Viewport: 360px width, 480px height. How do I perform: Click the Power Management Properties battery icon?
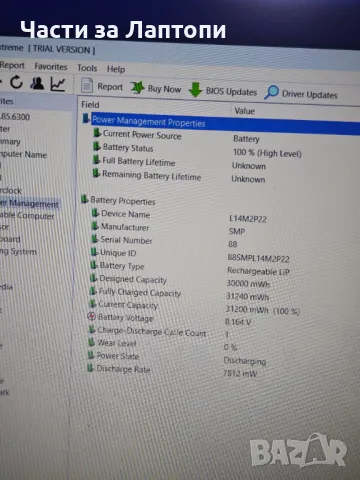point(86,118)
